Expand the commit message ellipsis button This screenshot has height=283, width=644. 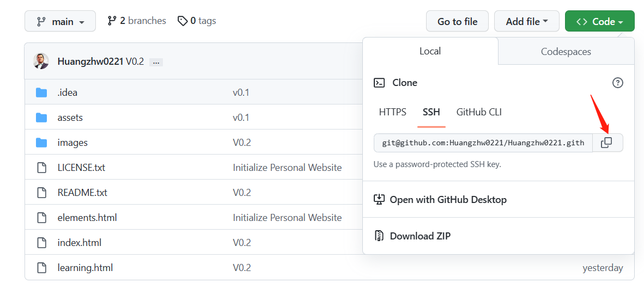[156, 63]
